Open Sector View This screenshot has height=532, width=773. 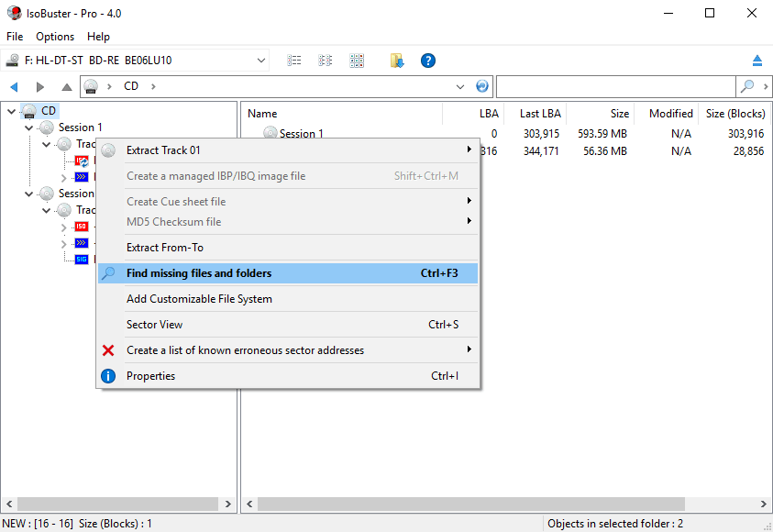pos(288,325)
